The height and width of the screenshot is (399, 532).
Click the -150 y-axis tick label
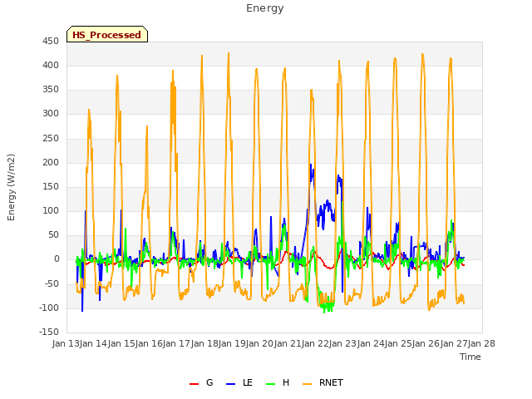pos(49,332)
